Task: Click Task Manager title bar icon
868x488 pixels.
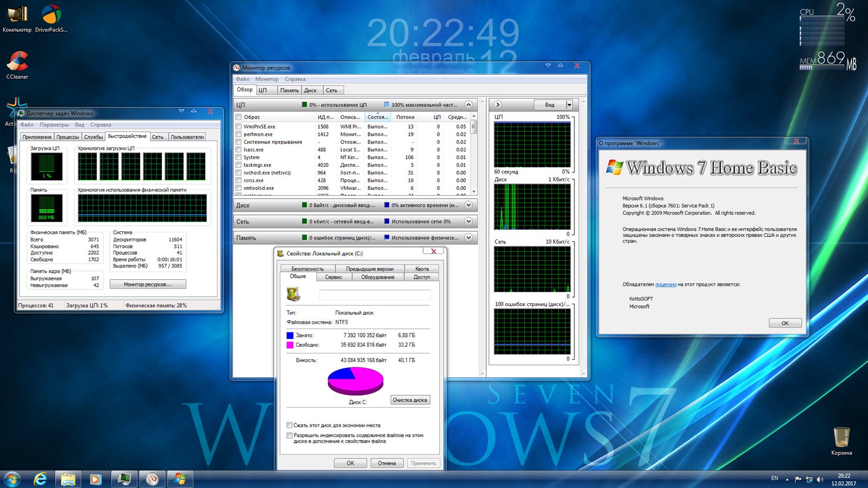Action: click(21, 113)
